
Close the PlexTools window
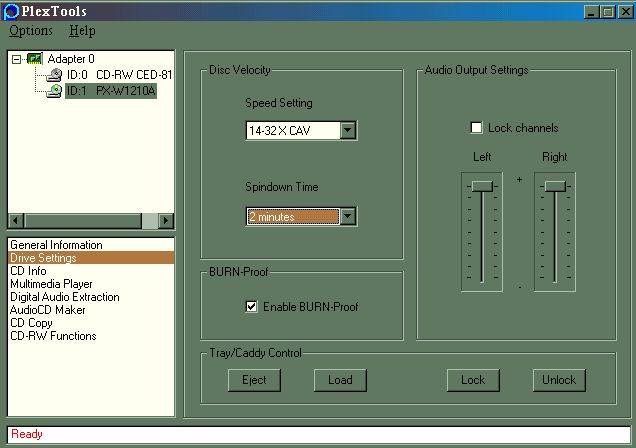tap(625, 12)
